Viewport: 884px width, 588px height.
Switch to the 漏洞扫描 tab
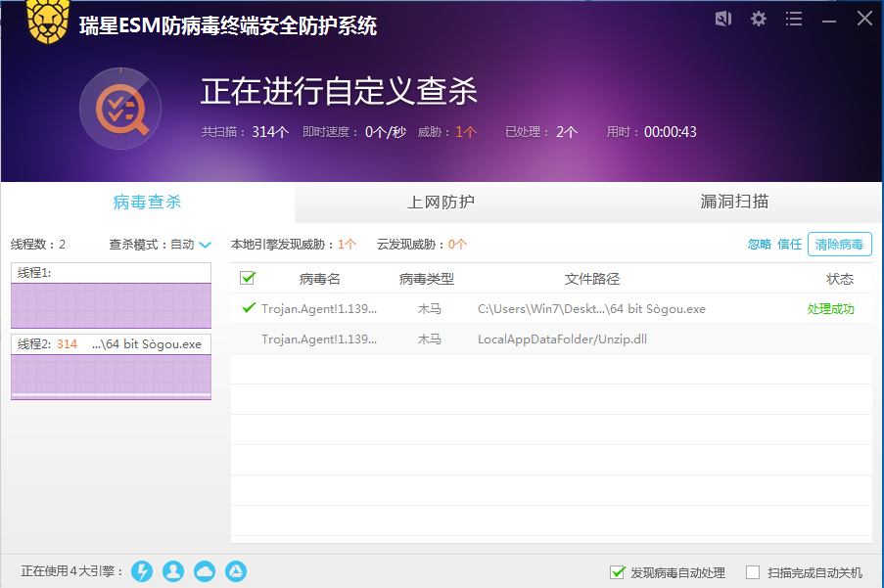point(734,203)
